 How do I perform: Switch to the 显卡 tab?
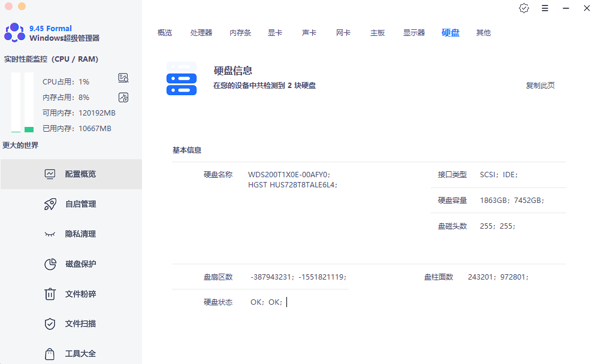[x=275, y=33]
